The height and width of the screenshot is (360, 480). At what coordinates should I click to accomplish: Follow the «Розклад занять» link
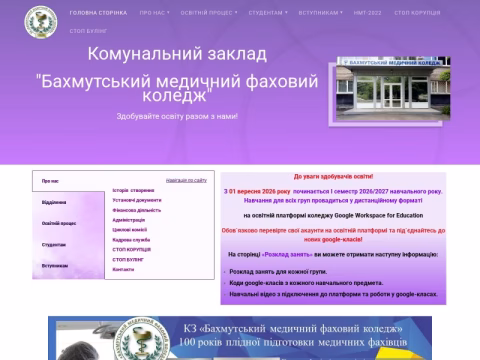[287, 255]
